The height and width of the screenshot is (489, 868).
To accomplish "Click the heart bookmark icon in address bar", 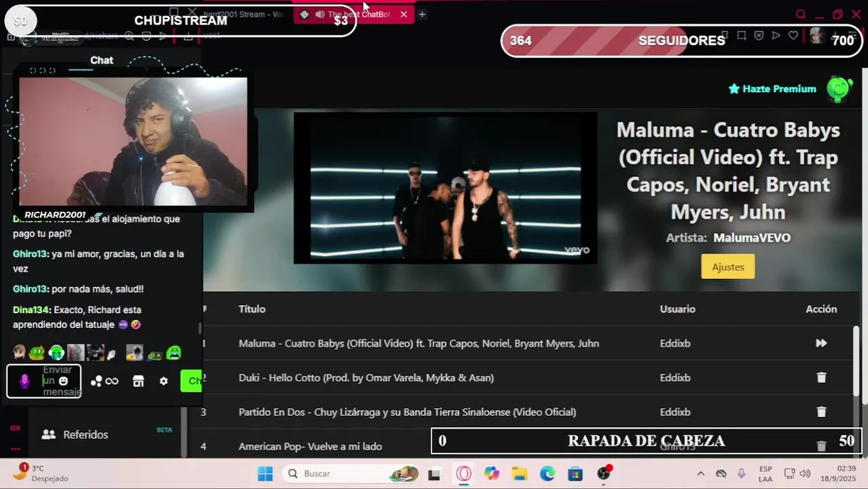I will point(793,35).
